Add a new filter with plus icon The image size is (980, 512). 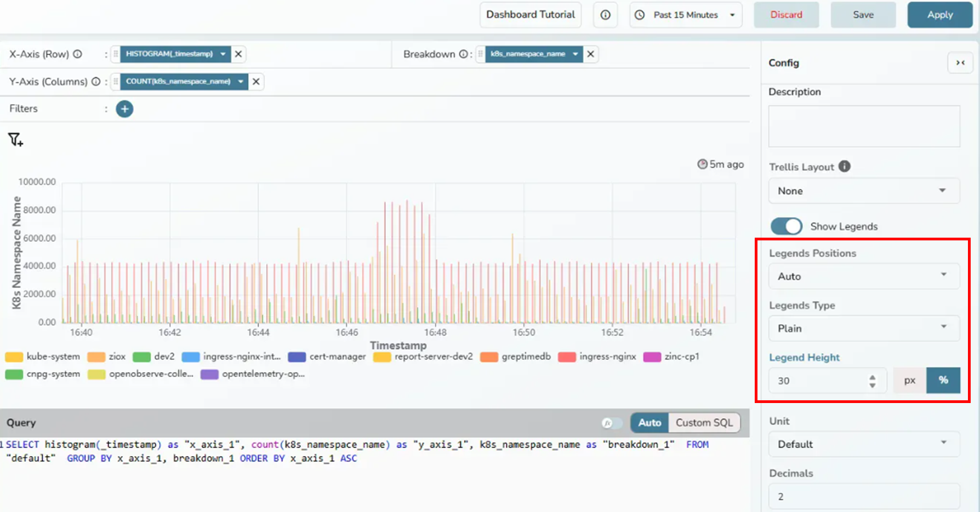124,109
